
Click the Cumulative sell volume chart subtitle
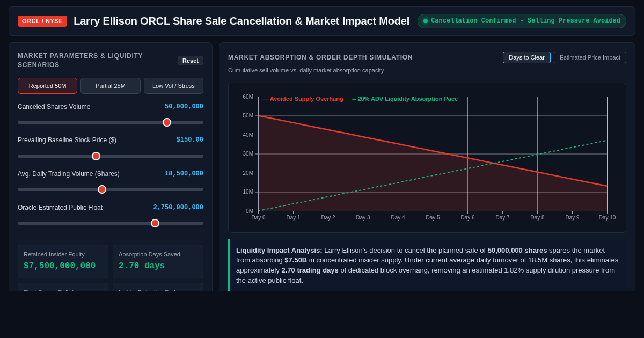click(x=306, y=70)
